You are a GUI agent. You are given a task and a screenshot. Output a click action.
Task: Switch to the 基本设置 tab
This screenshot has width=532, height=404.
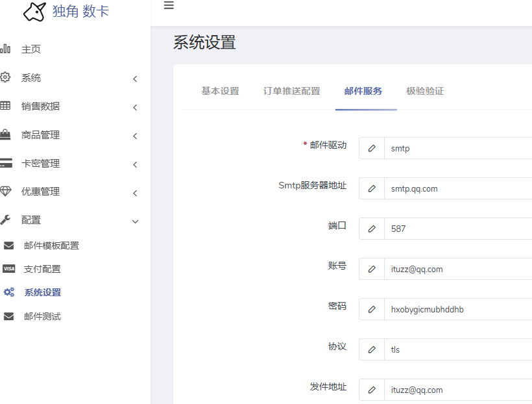point(220,91)
